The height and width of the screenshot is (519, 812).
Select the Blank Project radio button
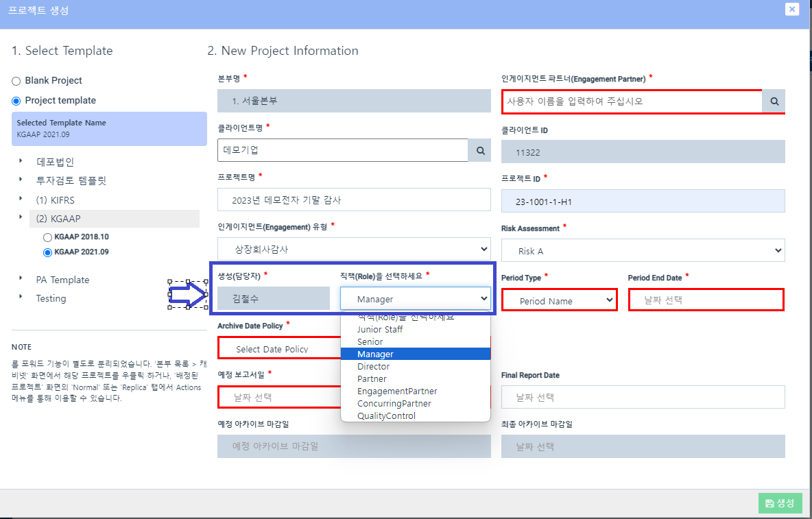tap(15, 80)
